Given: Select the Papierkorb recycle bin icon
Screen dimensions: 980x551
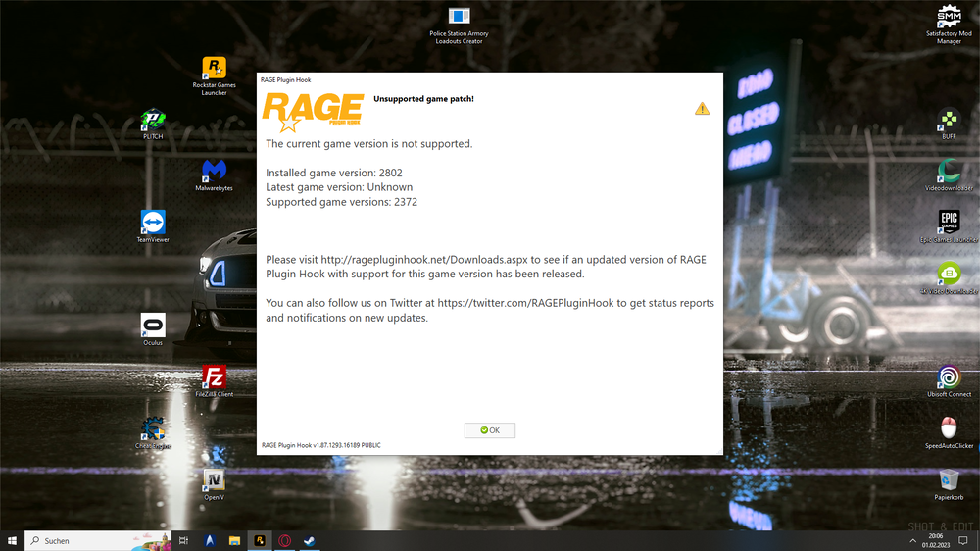Looking at the screenshot, I should tap(949, 484).
